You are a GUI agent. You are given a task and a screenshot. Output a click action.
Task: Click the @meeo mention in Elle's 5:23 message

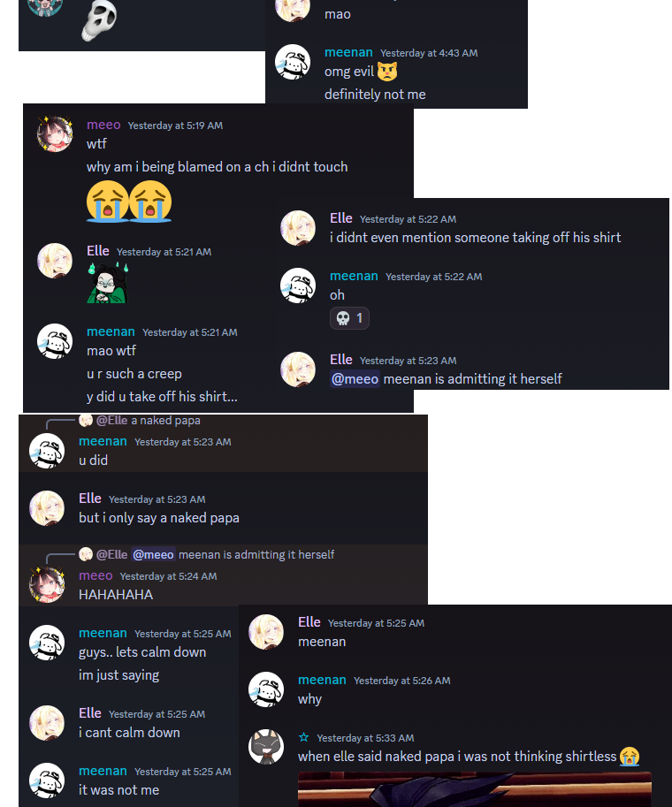point(355,379)
